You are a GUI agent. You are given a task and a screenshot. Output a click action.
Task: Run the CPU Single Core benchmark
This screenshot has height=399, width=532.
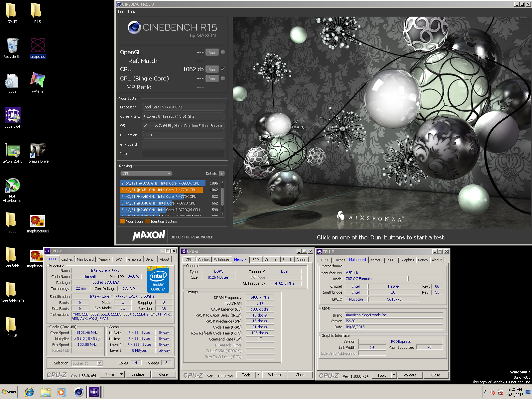pos(212,78)
